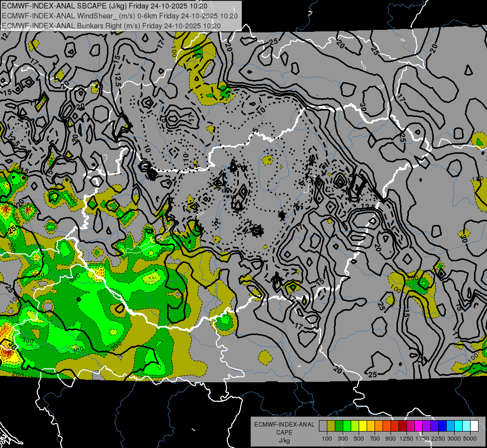The image size is (487, 448).
Task: Click the 500 value on legend scale
Action: [359, 439]
